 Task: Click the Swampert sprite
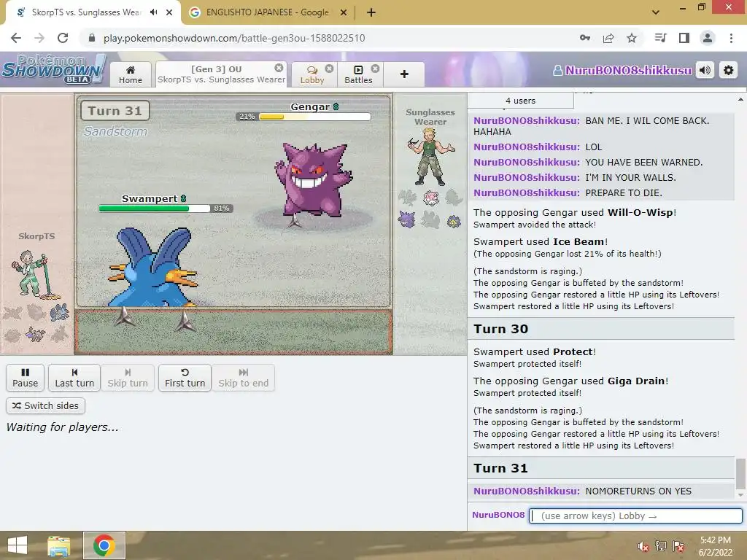click(x=152, y=268)
